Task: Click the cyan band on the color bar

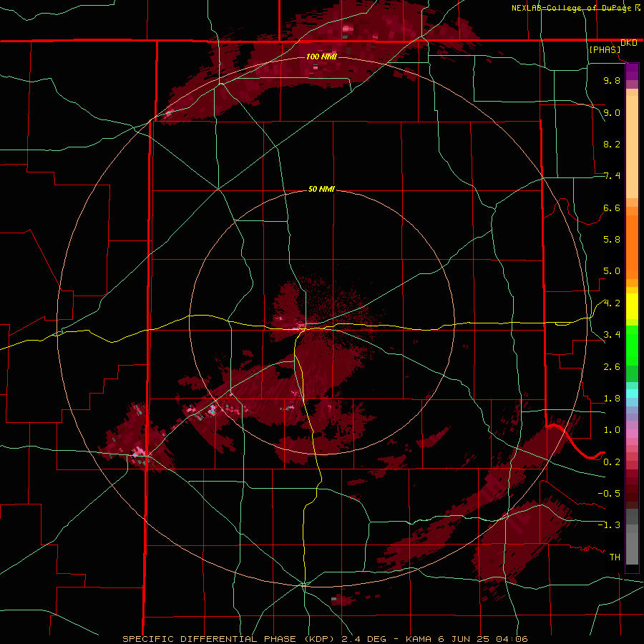Action: (632, 394)
